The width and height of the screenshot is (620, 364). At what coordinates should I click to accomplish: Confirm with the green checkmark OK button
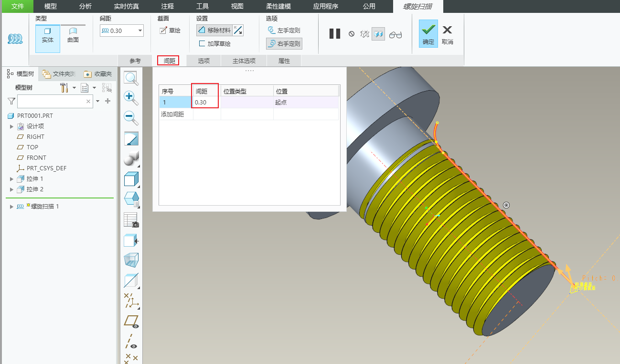(x=428, y=33)
